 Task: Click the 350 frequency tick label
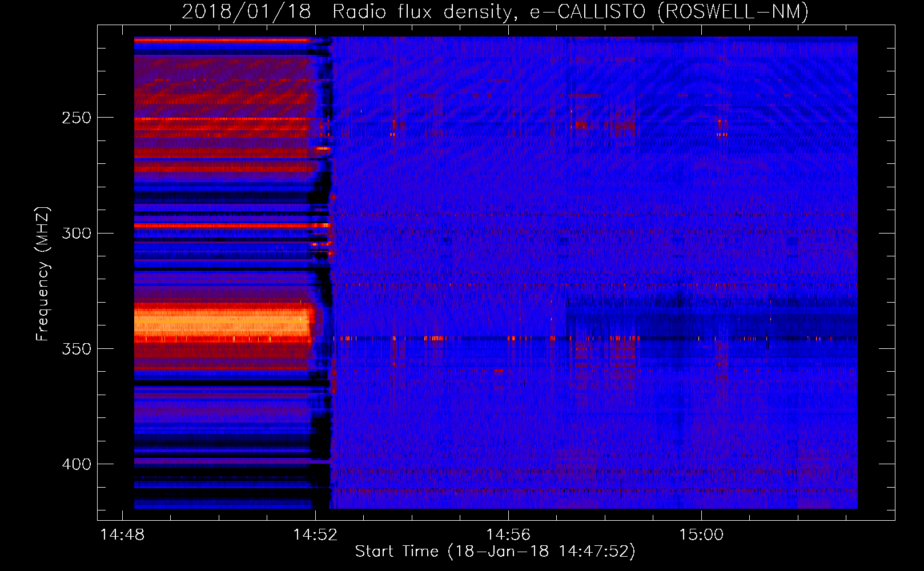[x=77, y=349]
